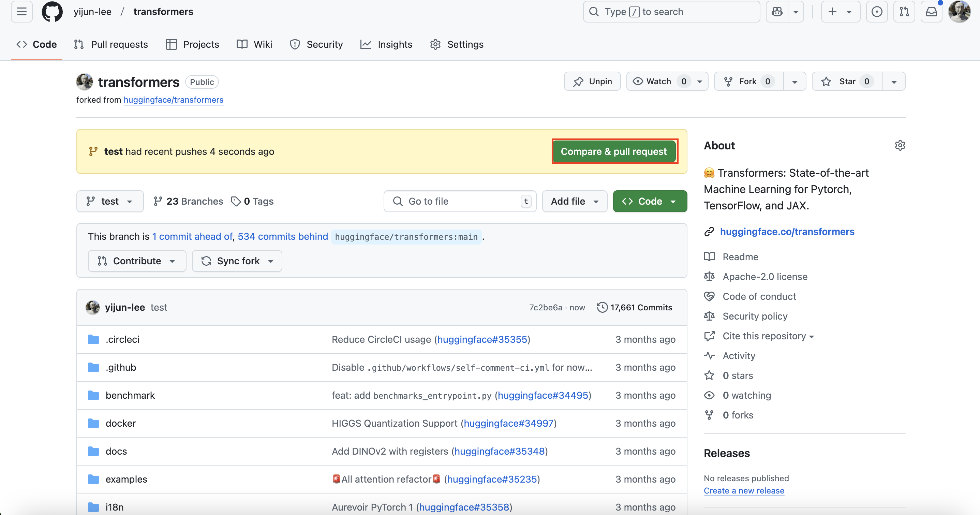
Task: Open the Apache-2.0 license link
Action: 765,277
